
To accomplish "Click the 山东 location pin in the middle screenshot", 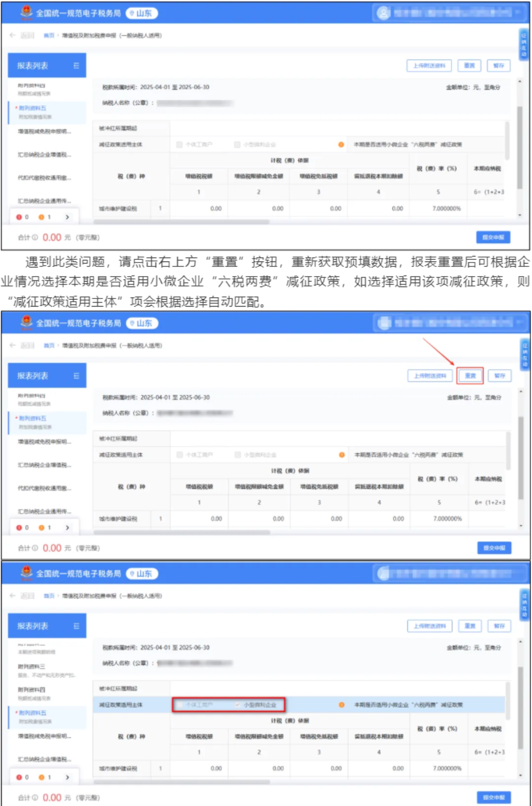I will (x=132, y=324).
